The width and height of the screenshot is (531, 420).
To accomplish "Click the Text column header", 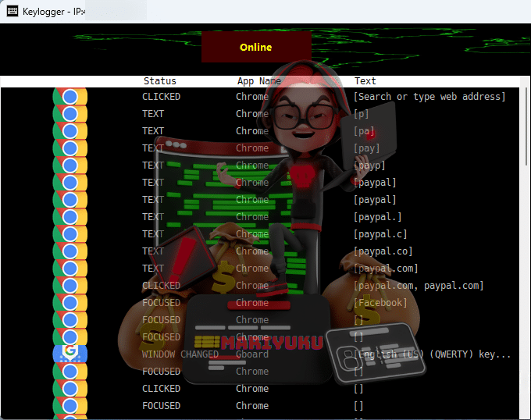I will coord(365,81).
